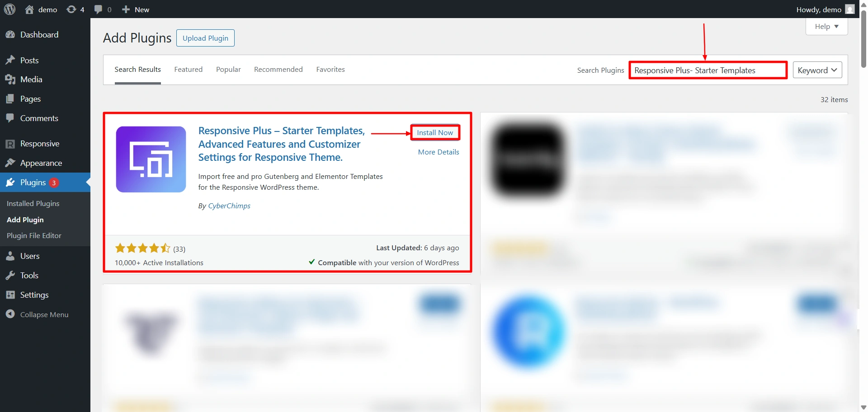Click the Media icon in sidebar

click(10, 80)
